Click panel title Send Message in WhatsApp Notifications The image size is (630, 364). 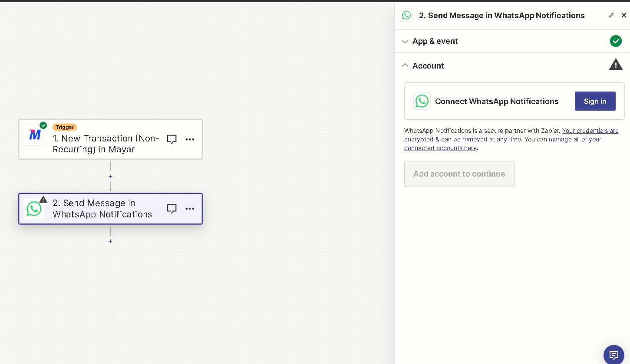coord(502,16)
